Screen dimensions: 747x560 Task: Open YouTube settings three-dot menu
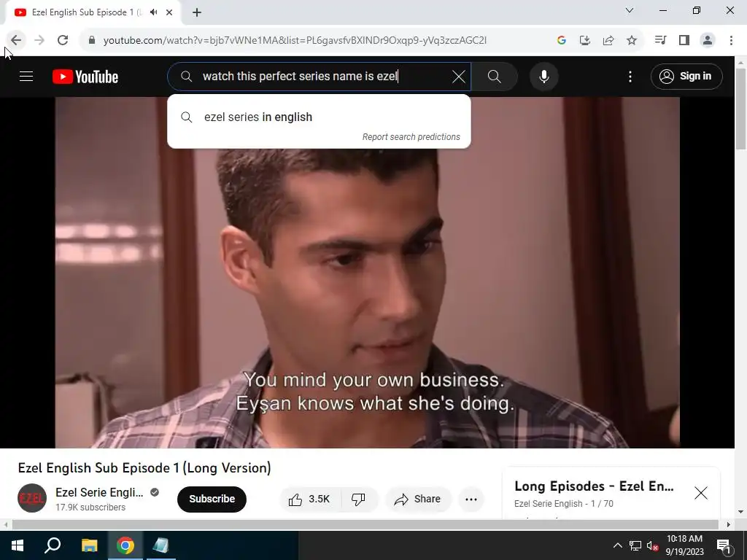pos(630,76)
